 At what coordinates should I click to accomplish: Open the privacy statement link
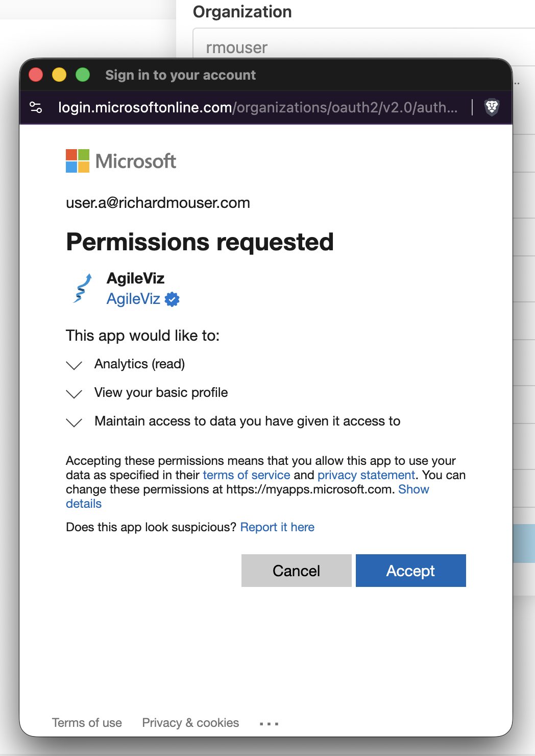(366, 475)
